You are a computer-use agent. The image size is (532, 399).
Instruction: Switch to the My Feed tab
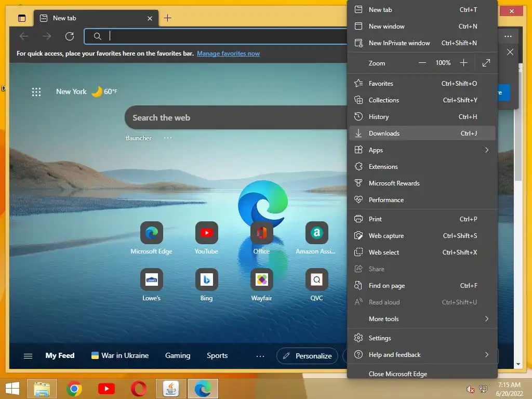pyautogui.click(x=60, y=355)
